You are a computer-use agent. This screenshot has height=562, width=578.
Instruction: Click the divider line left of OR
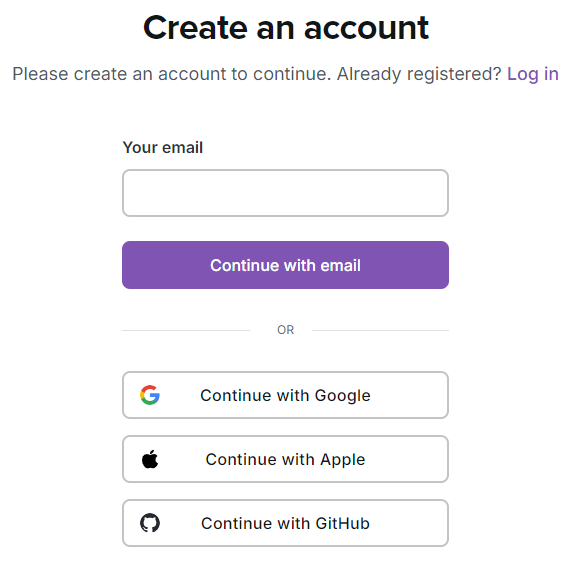(x=186, y=331)
